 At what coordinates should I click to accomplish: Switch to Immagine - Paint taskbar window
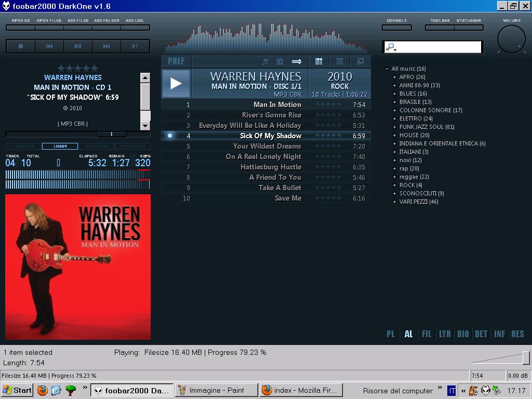pos(216,391)
